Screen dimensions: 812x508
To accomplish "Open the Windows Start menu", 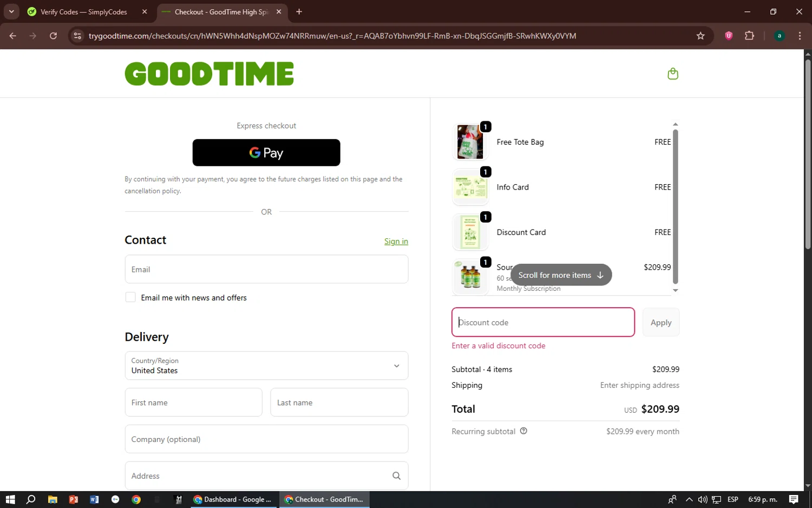I will (10, 499).
